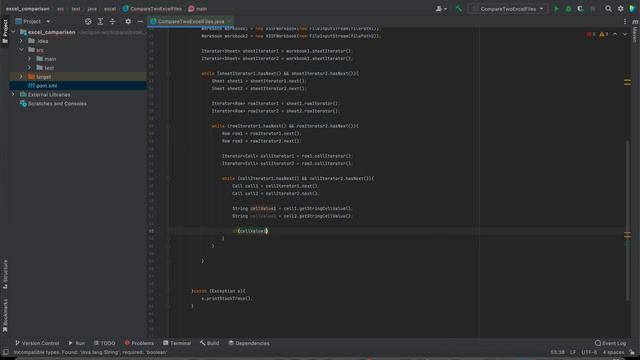Expand External Libraries node
The width and height of the screenshot is (640, 360).
click(x=13, y=95)
